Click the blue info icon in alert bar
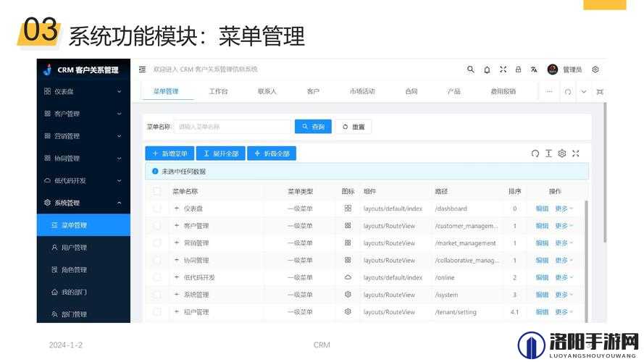Screen dimensions: 644x362 (155, 171)
